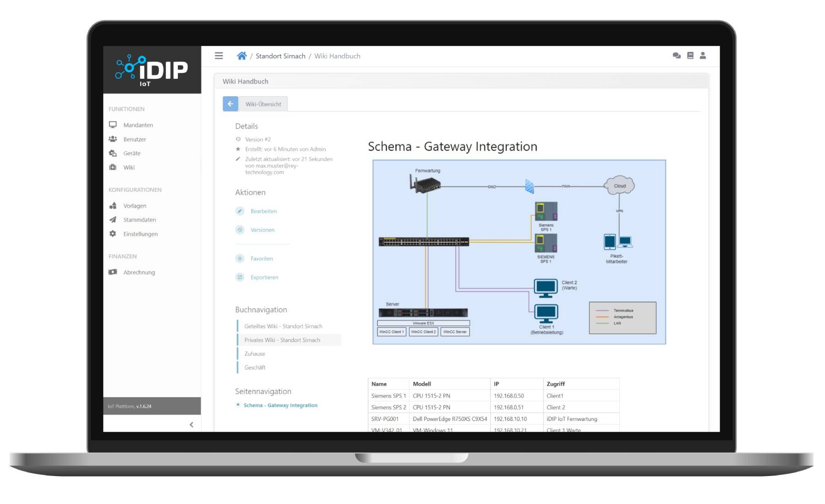Click the 192.168.0.50 IP cell
Viewport: 825px width, 504px height.
point(517,395)
